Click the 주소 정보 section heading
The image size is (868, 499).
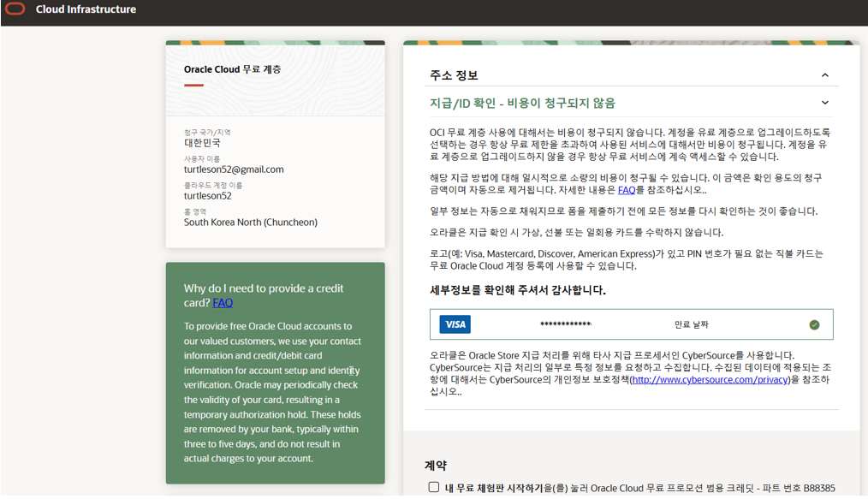[x=454, y=75]
